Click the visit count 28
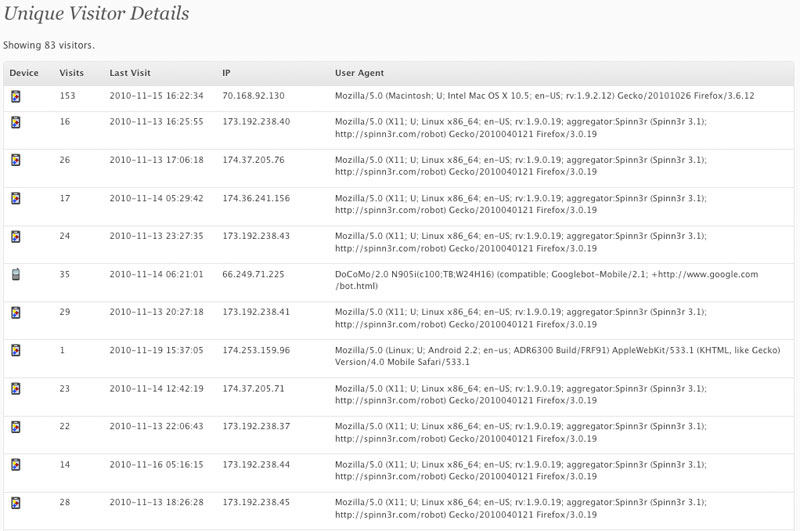Image resolution: width=800 pixels, height=531 pixels. point(65,502)
